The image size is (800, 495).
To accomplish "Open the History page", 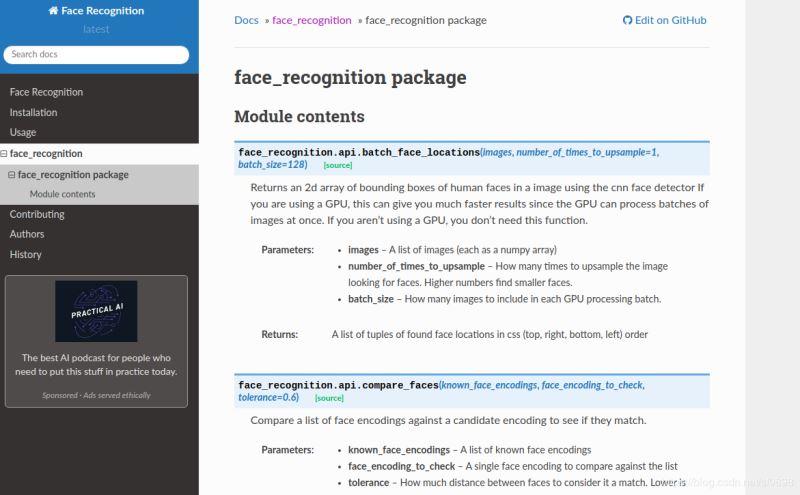I will (x=26, y=254).
